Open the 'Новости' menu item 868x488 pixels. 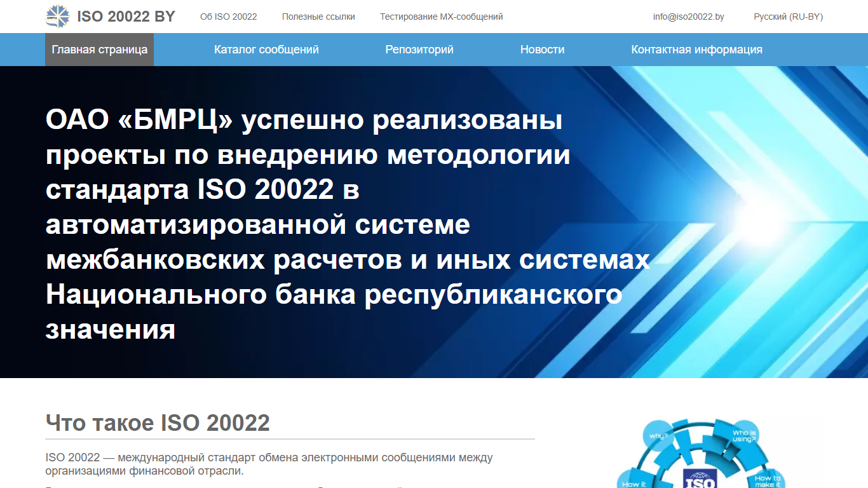click(542, 50)
